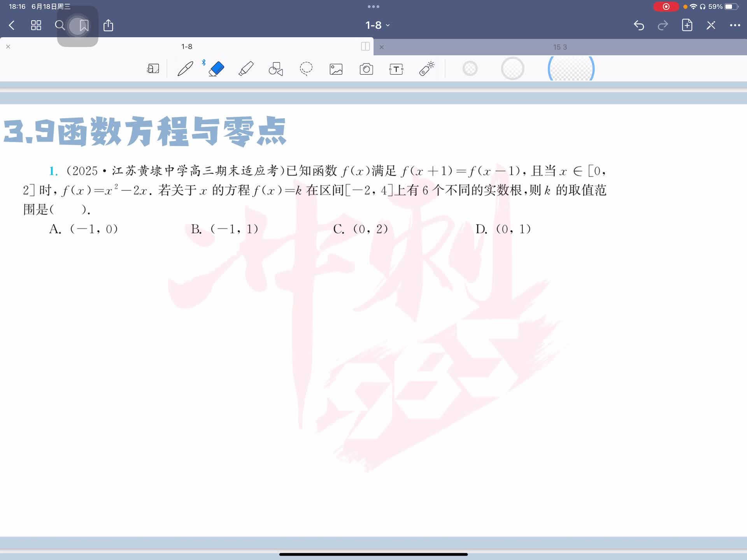
Task: Add a new page
Action: (687, 25)
